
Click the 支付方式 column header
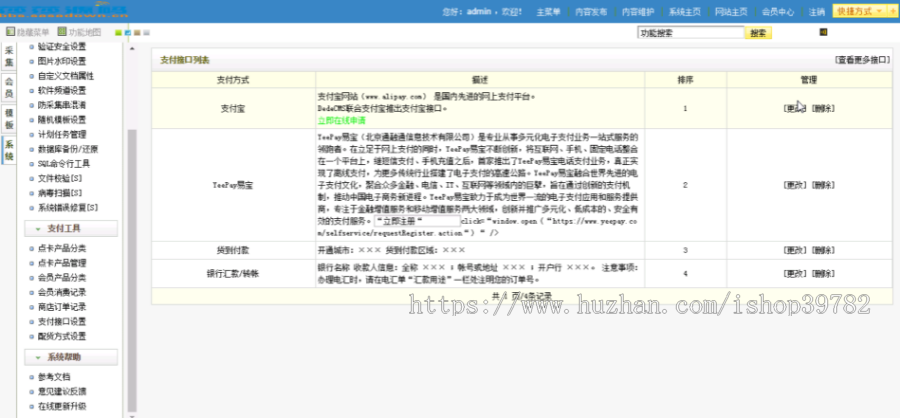click(x=233, y=80)
